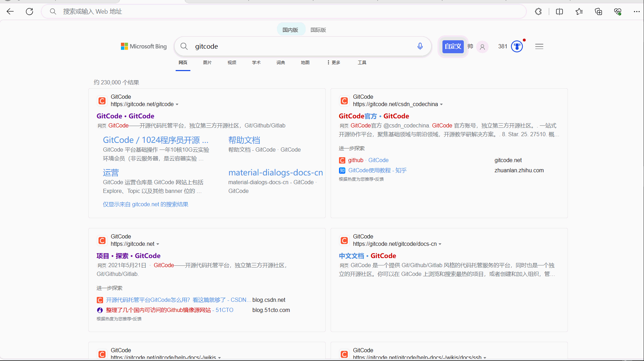This screenshot has width=644, height=361.
Task: Open the 工具 search tools option
Action: 362,62
